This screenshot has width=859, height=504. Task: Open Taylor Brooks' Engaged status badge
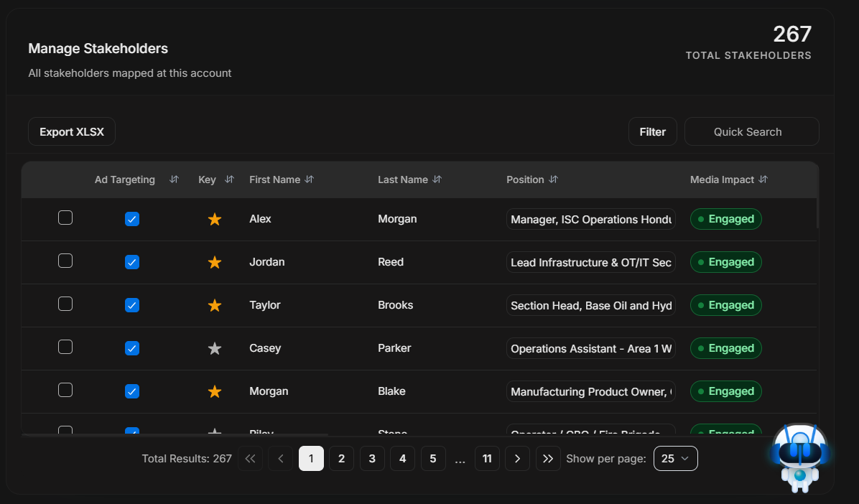coord(726,305)
